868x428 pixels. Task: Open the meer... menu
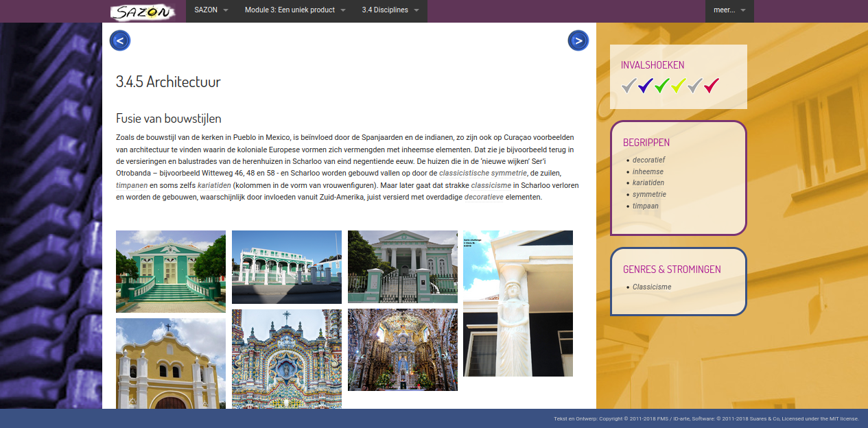point(729,10)
